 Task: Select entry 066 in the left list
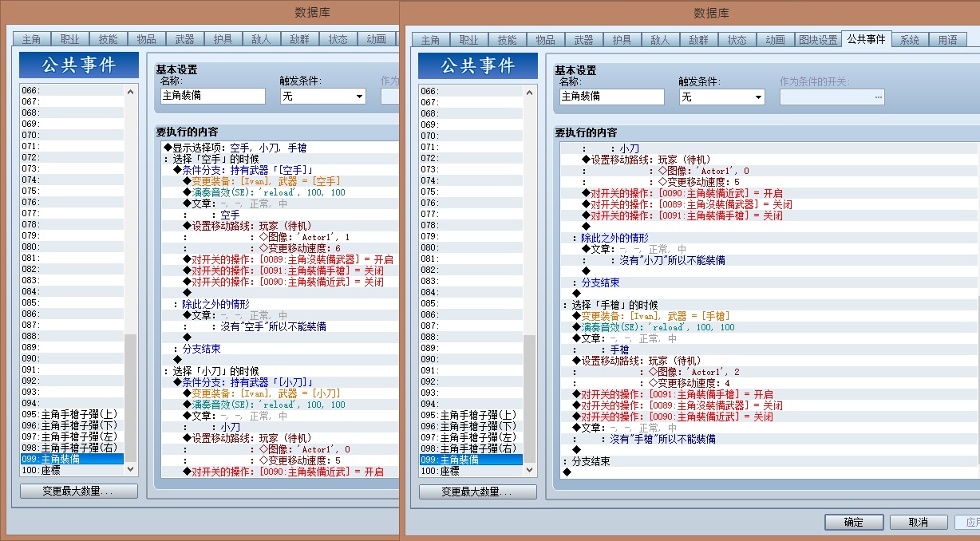click(73, 90)
